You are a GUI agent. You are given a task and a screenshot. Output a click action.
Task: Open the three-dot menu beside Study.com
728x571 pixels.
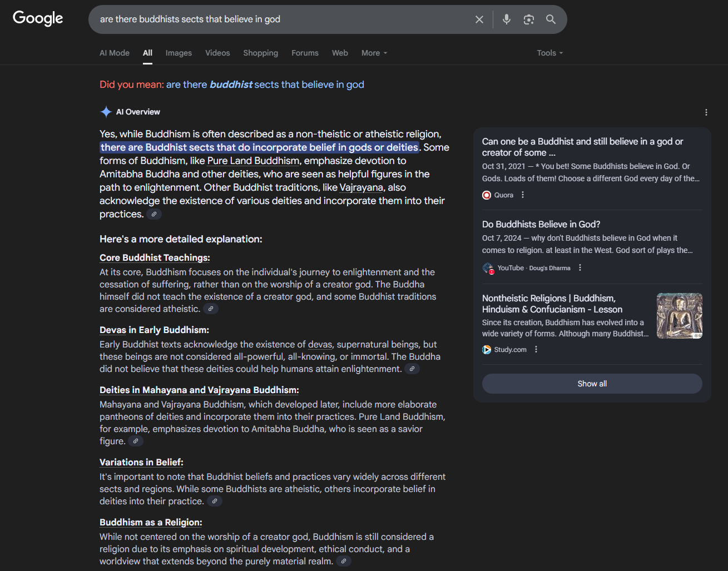(x=536, y=350)
